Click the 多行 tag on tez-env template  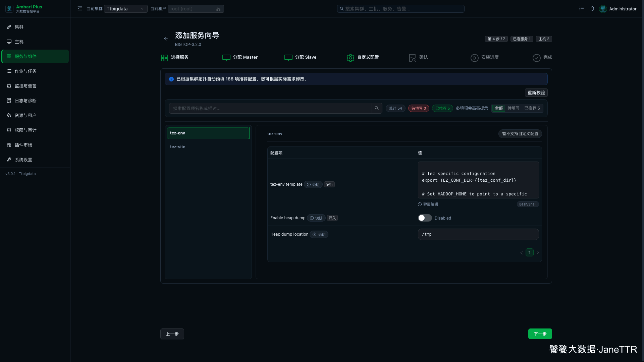(329, 185)
